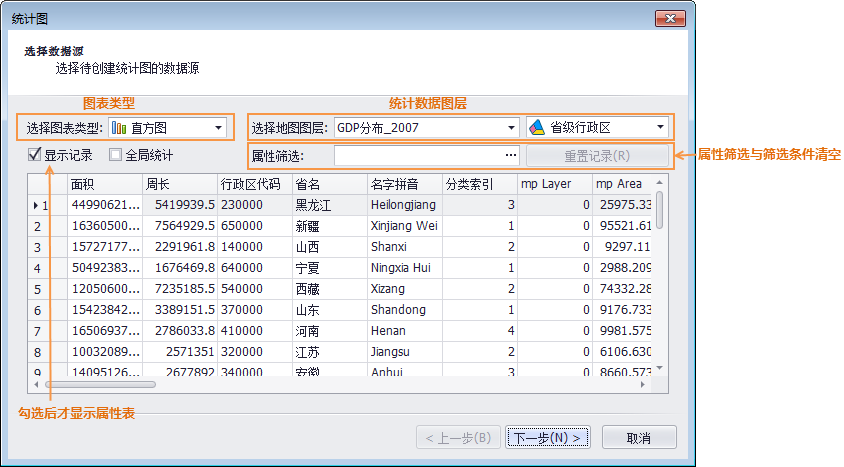844x467 pixels.
Task: Click the 重置记录(R) button
Action: pyautogui.click(x=597, y=156)
